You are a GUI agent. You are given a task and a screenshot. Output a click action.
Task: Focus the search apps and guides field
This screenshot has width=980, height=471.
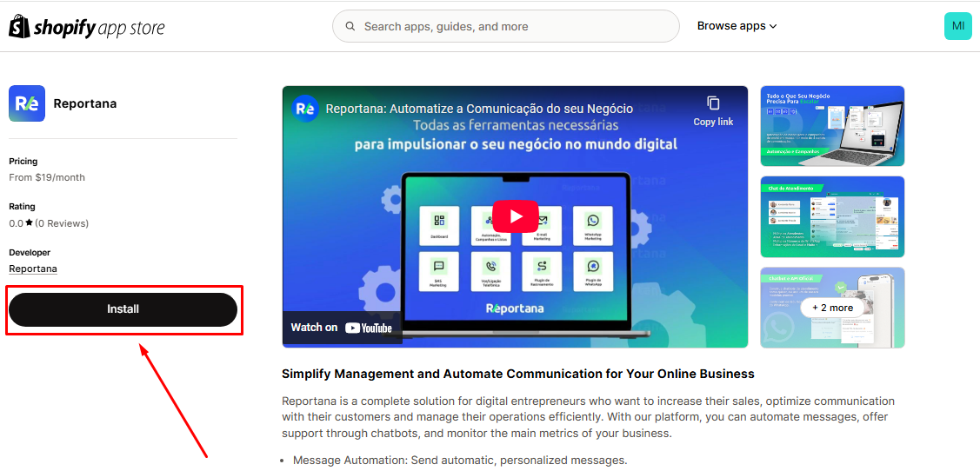[513, 27]
